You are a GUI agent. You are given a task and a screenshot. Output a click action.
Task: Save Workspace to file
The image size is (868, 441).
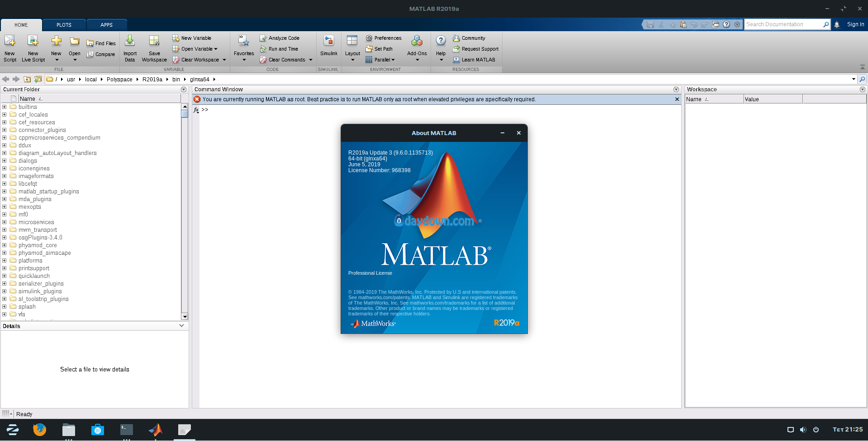coord(154,48)
